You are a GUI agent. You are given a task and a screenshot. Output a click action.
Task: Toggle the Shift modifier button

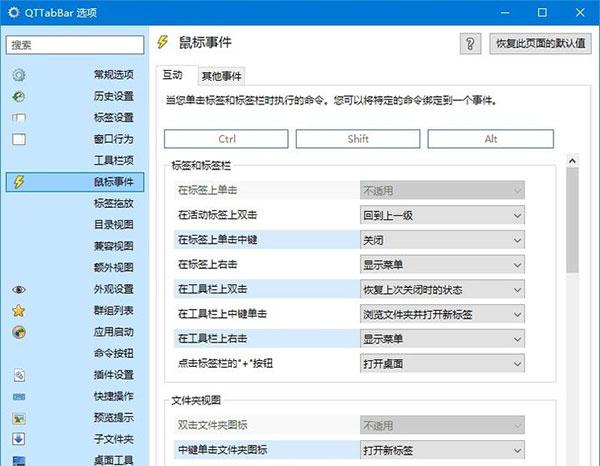coord(358,139)
